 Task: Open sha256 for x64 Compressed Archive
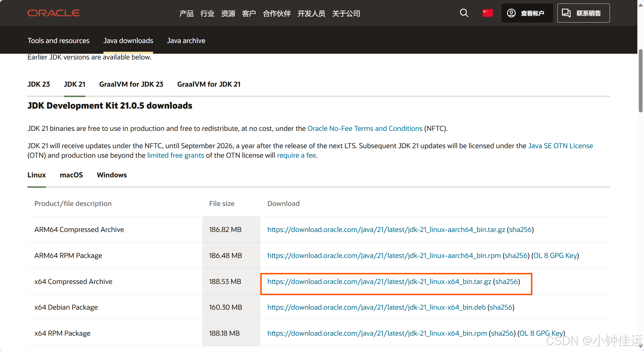[506, 281]
